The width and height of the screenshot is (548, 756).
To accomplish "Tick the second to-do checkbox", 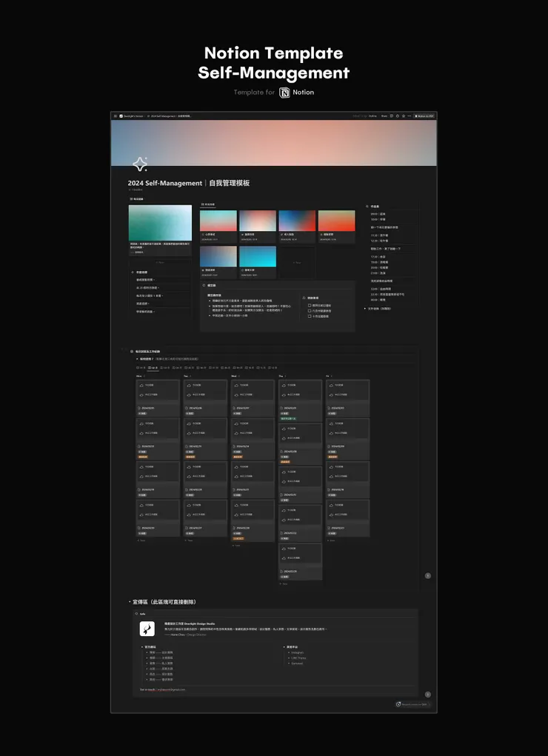I will 310,311.
